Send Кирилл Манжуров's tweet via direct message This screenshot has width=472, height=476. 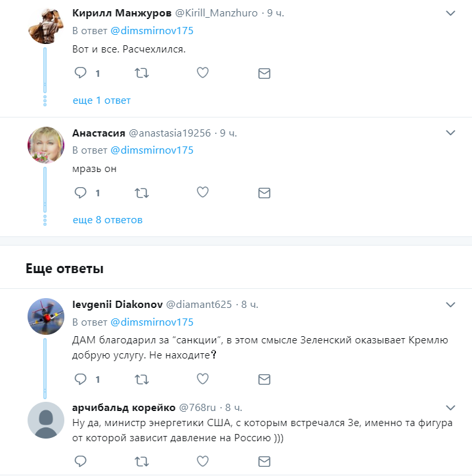(x=264, y=73)
